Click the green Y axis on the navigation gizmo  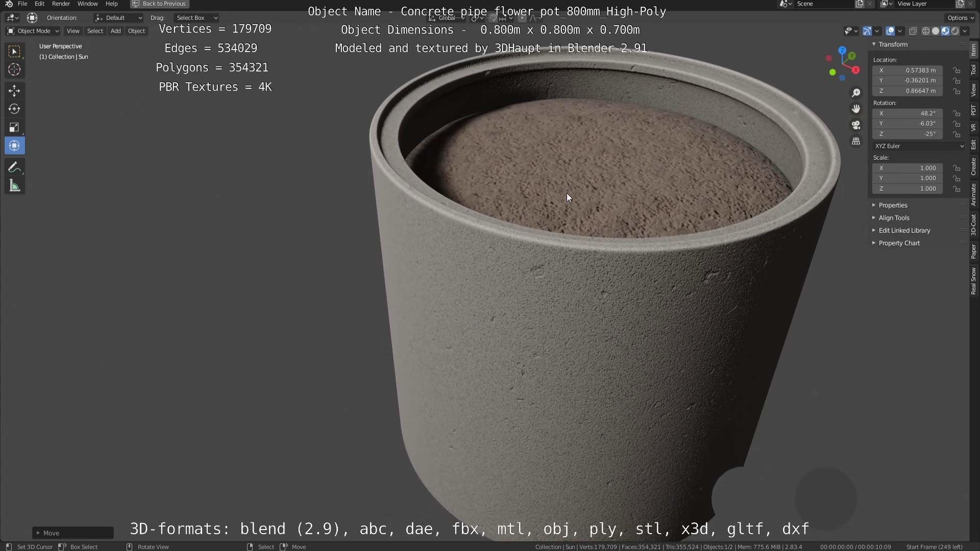pos(852,56)
